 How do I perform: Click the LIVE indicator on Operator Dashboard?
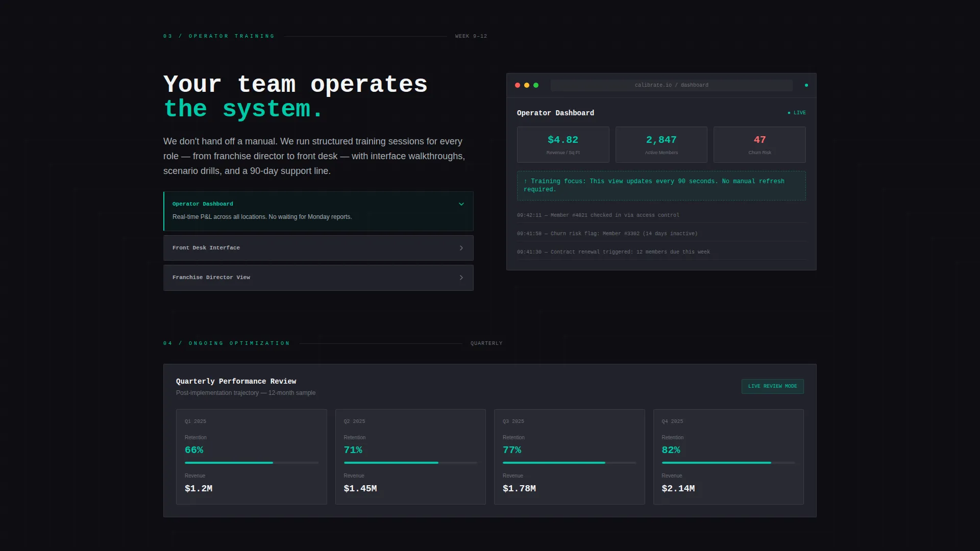797,113
